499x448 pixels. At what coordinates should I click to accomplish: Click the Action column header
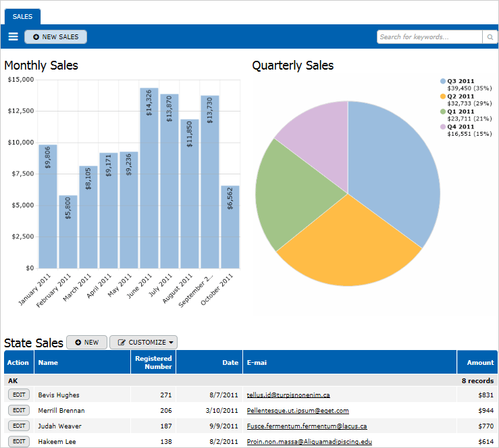19,362
